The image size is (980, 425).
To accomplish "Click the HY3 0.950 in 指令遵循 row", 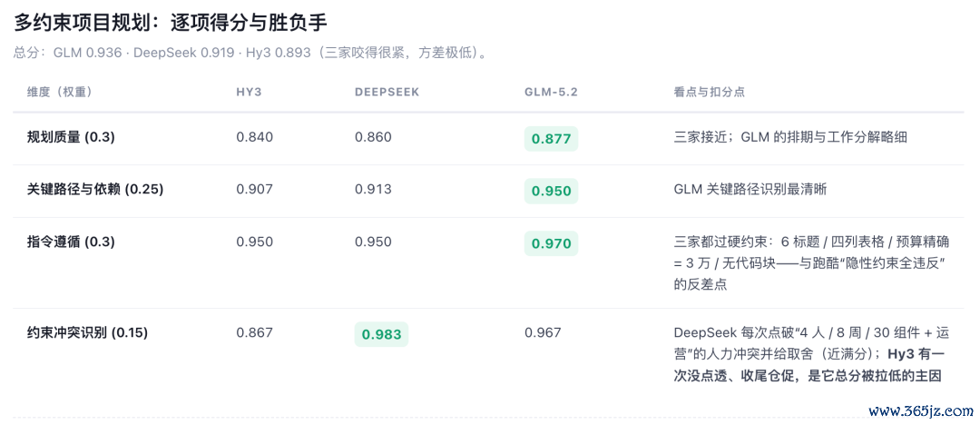I will click(x=254, y=242).
